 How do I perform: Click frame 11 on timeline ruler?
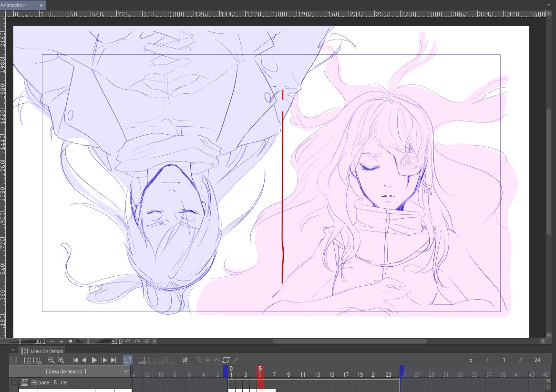[302, 374]
